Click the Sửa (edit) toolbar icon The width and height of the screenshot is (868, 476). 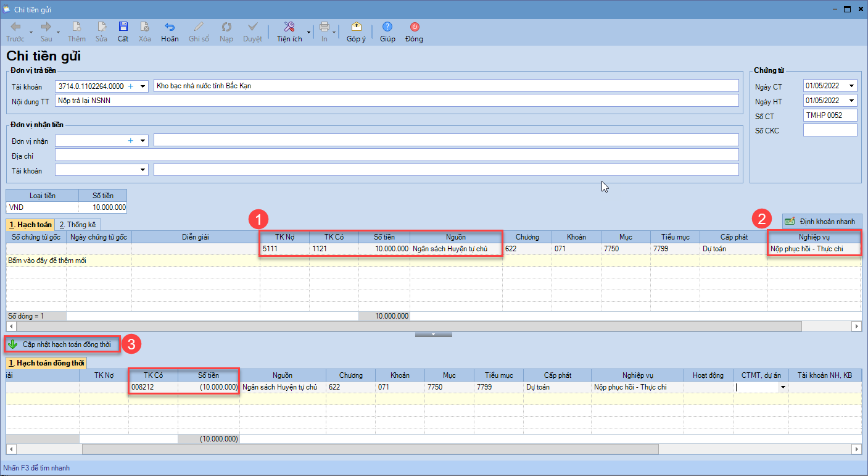[101, 27]
